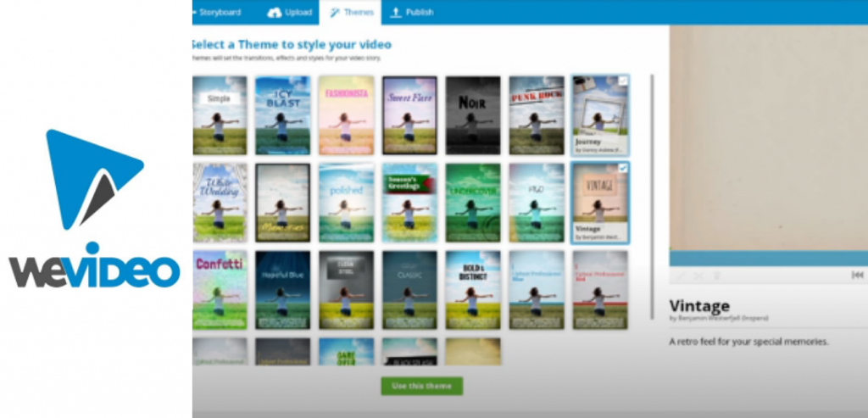The height and width of the screenshot is (418, 868).
Task: Click the Vintage theme preview area
Action: click(x=768, y=138)
